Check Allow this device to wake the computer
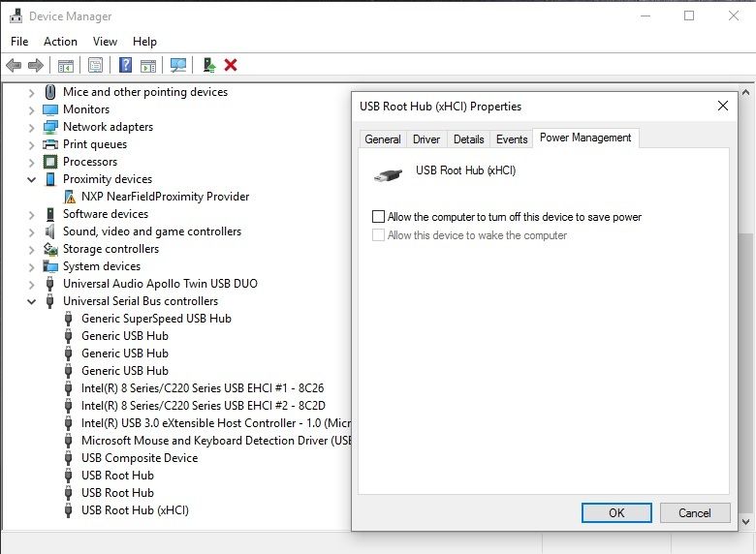756x554 pixels. [379, 235]
